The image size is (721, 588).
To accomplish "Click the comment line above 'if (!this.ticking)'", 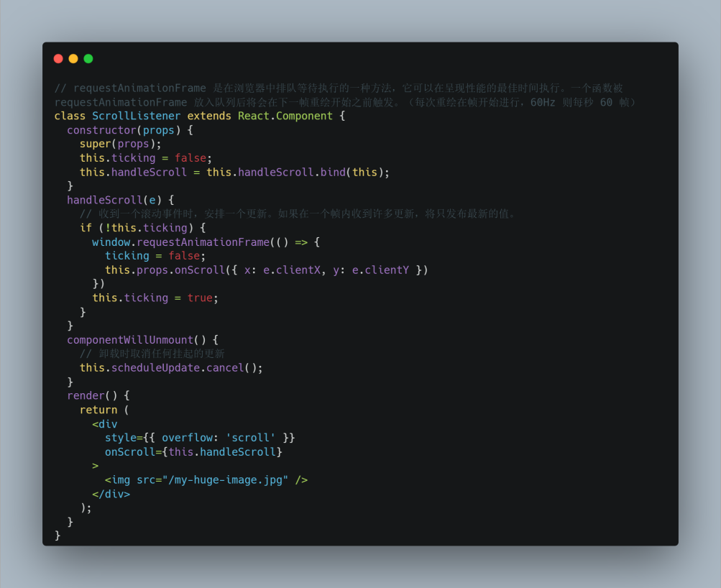I will (298, 213).
